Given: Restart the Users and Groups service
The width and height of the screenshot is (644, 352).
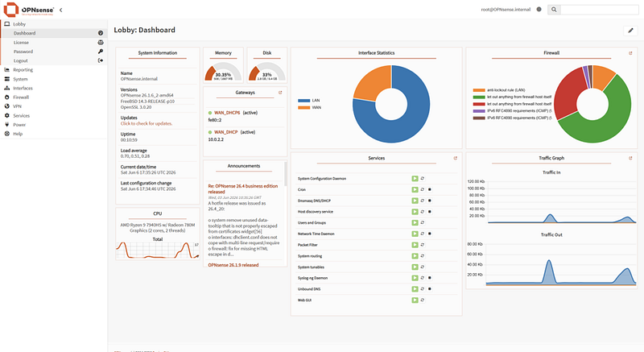Looking at the screenshot, I should 422,222.
